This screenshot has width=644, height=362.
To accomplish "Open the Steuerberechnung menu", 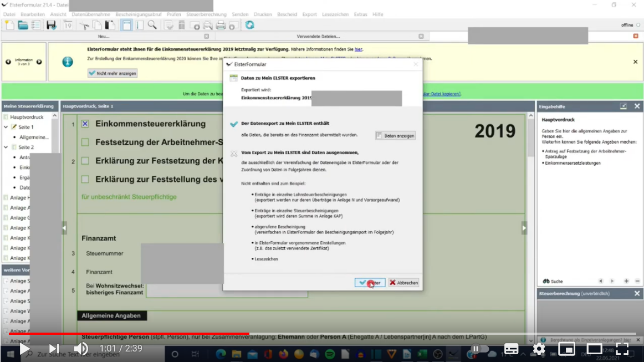I will click(206, 14).
